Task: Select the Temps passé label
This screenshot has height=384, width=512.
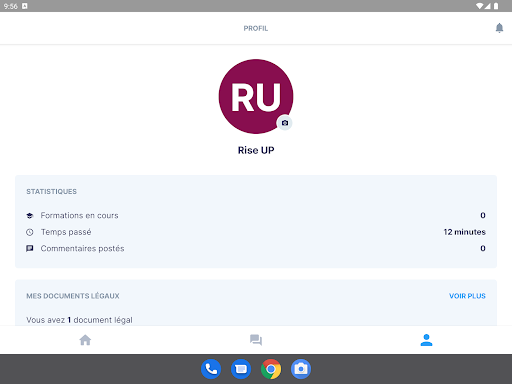Action: point(66,232)
